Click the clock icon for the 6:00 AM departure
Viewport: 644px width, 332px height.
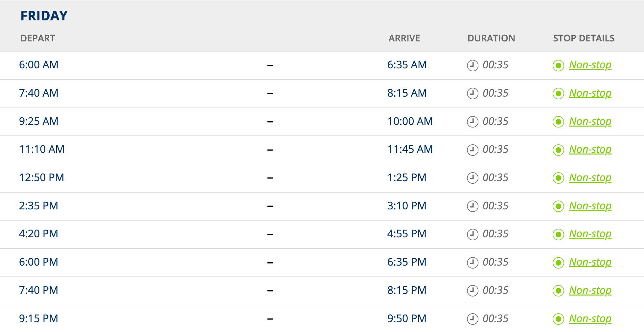click(x=472, y=65)
